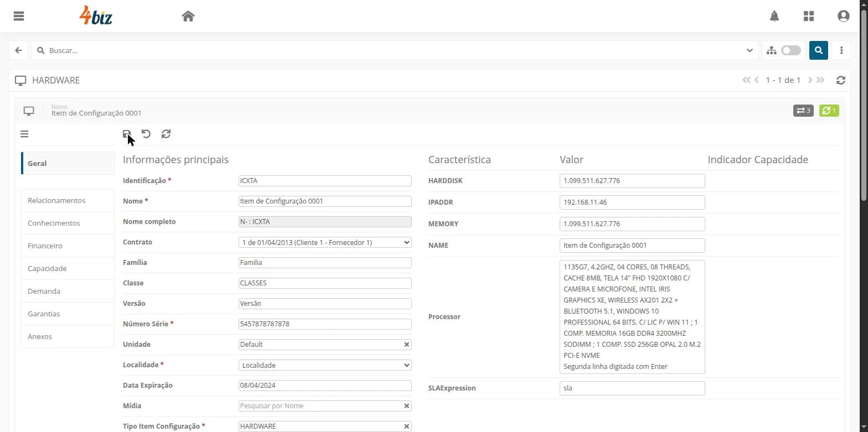Clear the Unidade field
Screen dimensions: 868x432
[406, 345]
